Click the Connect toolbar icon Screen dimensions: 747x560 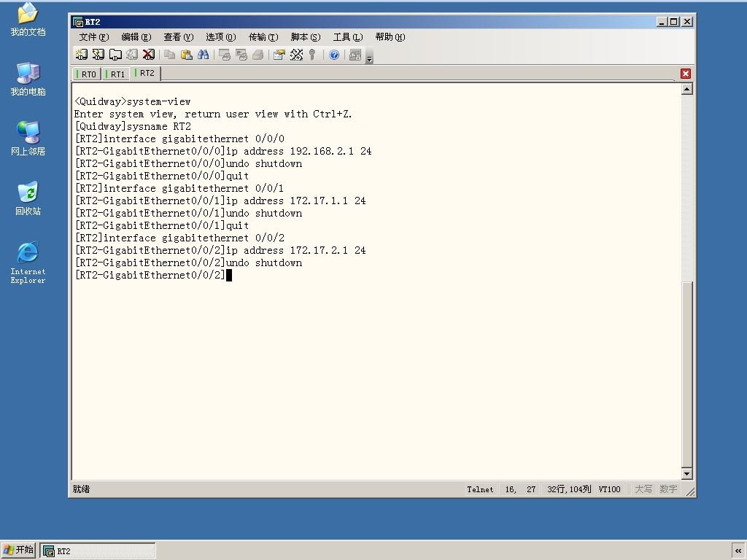[x=82, y=55]
